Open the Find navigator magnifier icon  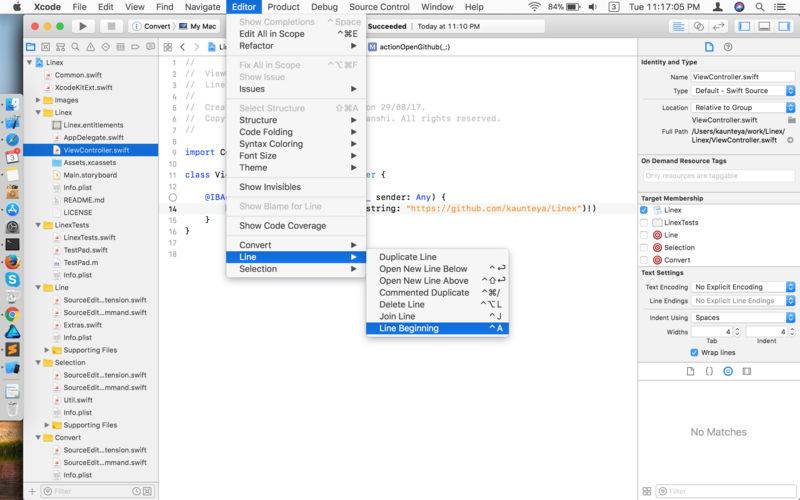(x=76, y=47)
